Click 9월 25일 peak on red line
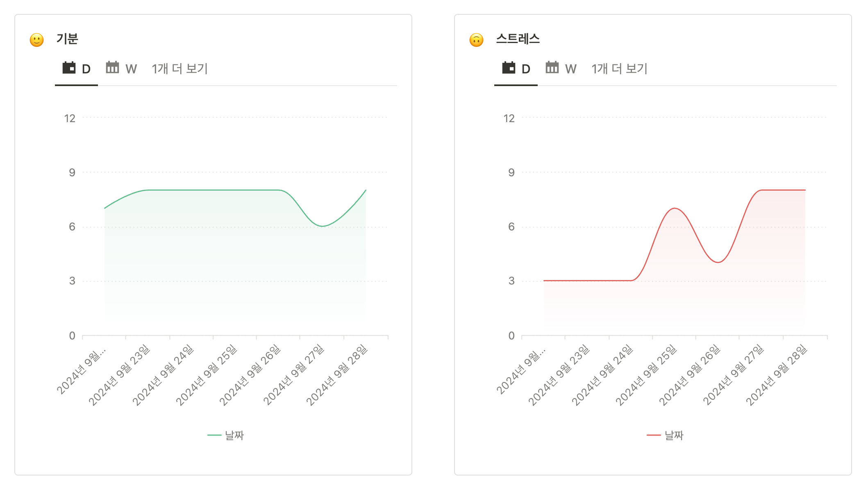Screen dimensions: 868x487 [674, 208]
